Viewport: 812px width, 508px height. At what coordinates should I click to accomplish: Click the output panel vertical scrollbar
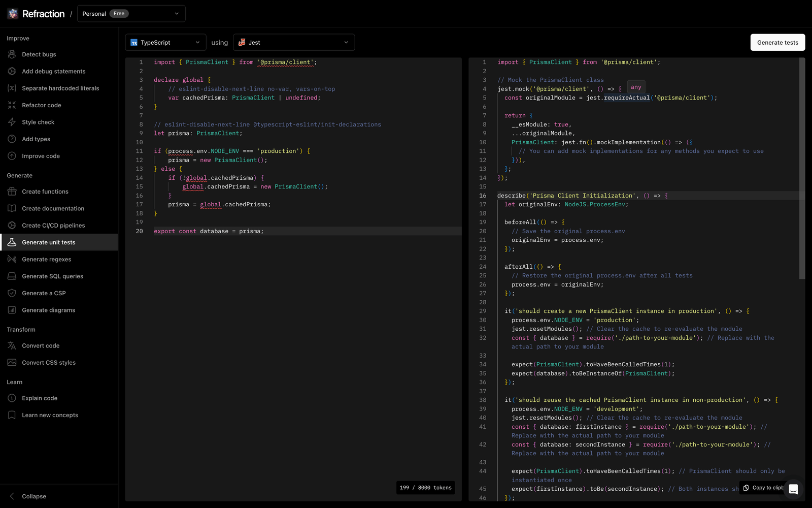(802, 168)
